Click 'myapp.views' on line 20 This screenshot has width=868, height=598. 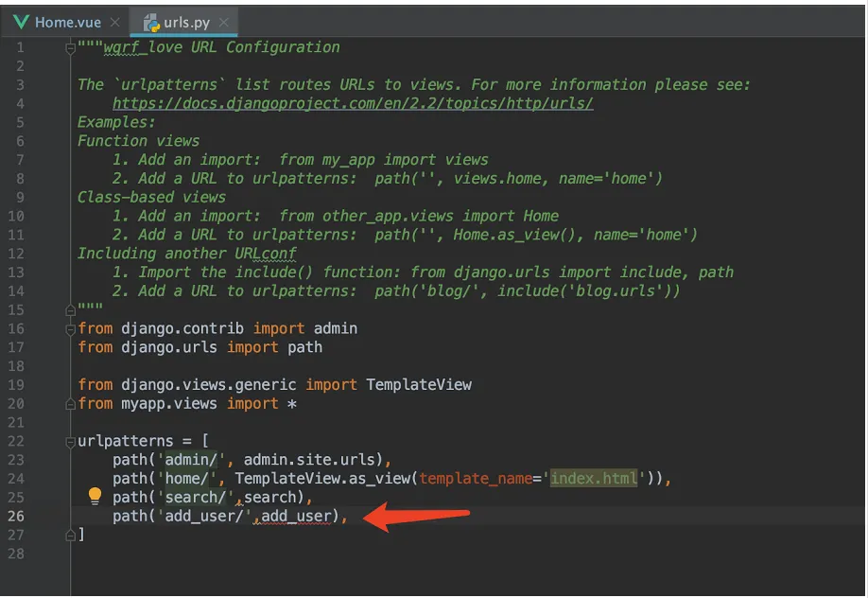(x=169, y=403)
